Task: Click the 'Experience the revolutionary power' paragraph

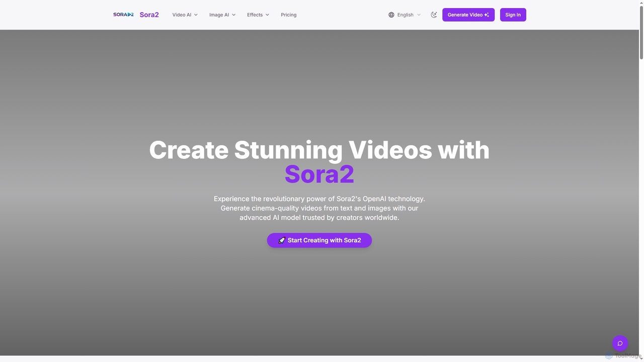Action: 319,208
